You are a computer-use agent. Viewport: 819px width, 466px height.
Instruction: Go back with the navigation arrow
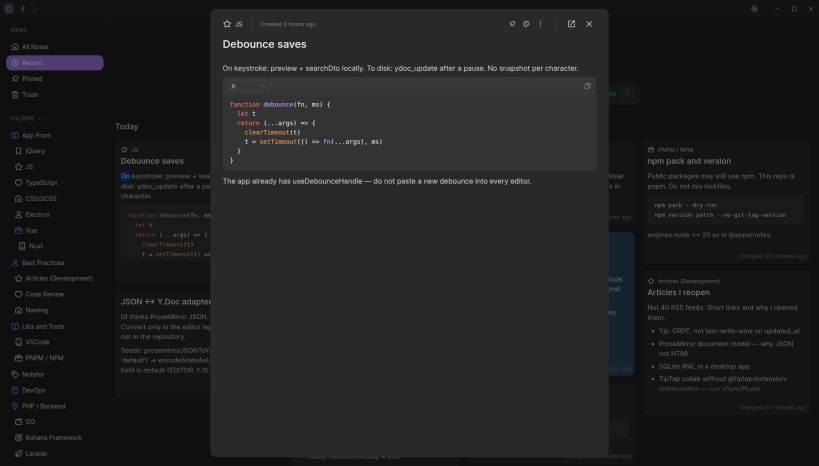coord(23,9)
